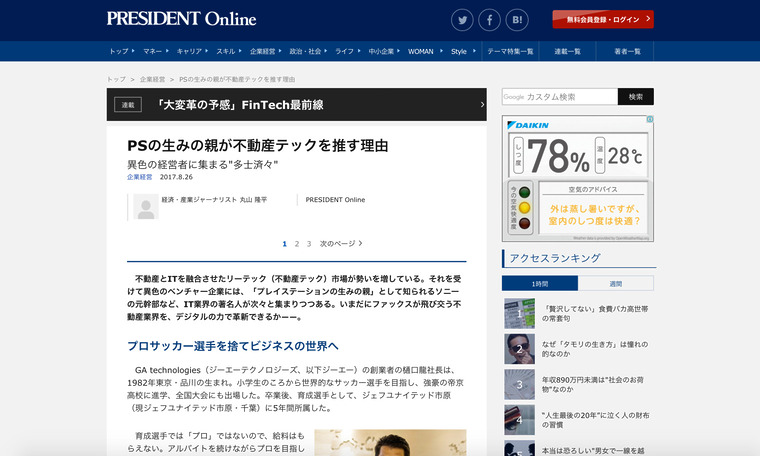
Task: Open the first ranked article thumbnail
Action: (519, 314)
